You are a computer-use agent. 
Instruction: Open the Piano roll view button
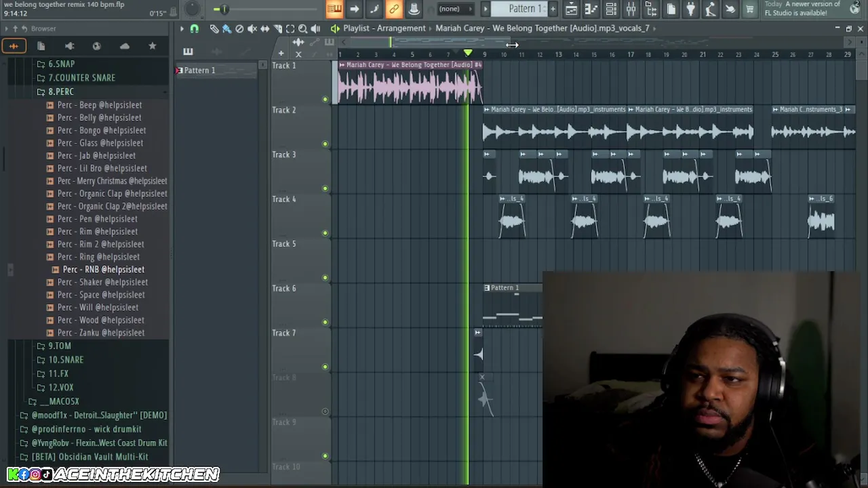click(x=591, y=9)
